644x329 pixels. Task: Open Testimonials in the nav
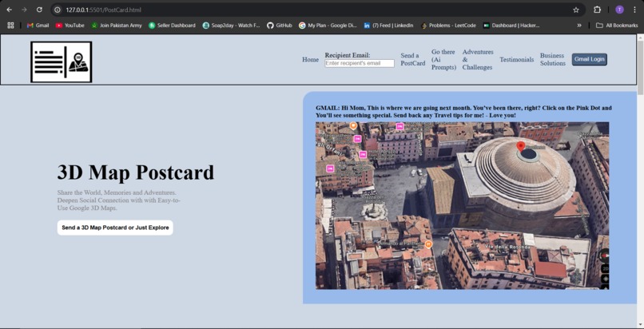click(517, 59)
